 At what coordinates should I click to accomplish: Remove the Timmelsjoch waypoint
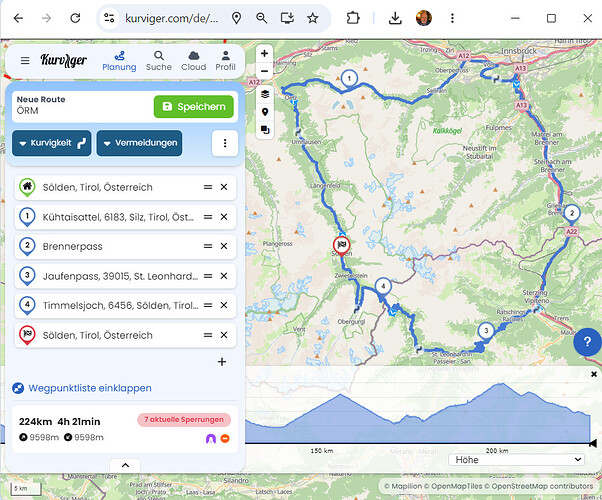coord(224,305)
